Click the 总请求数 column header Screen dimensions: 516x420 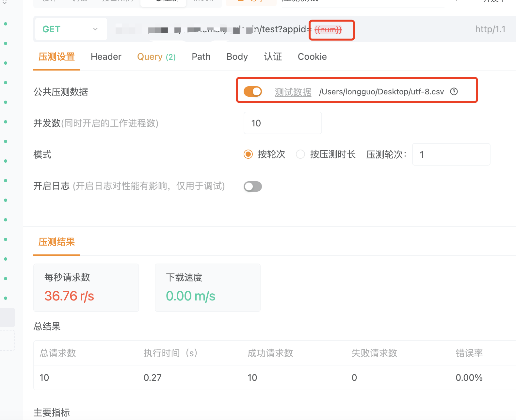58,353
